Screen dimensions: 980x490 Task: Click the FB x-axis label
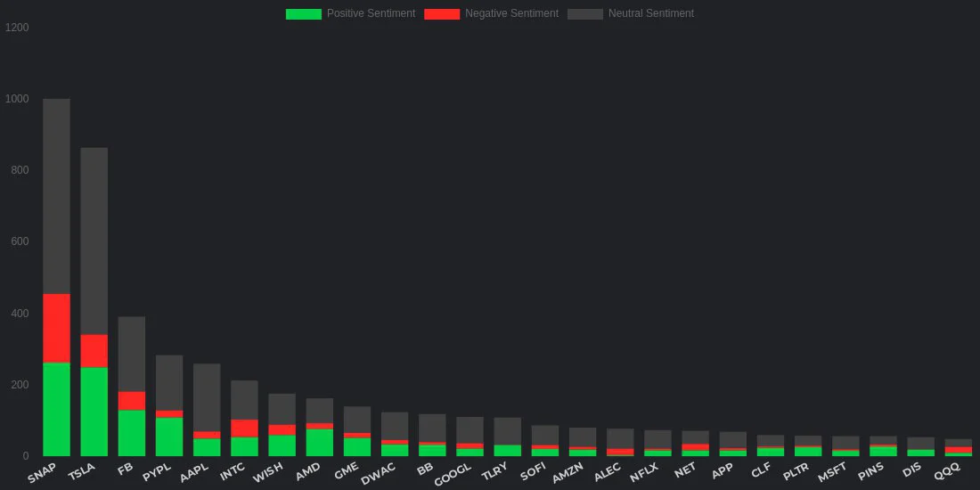[126, 468]
